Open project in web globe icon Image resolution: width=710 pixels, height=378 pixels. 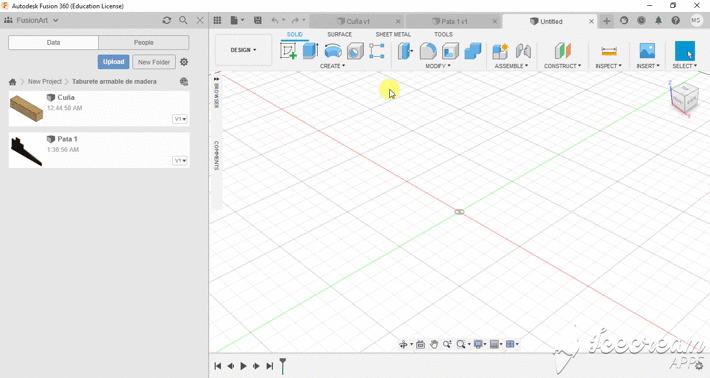pos(183,81)
